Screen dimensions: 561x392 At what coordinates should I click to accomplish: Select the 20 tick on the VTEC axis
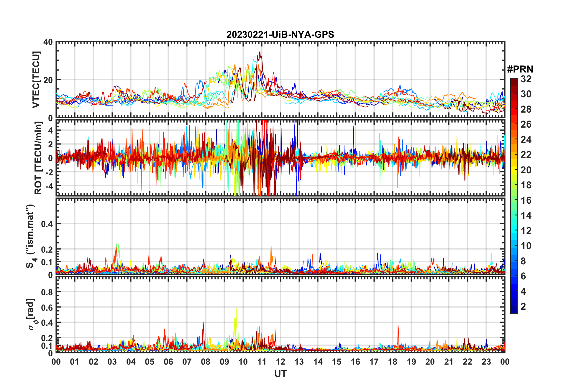point(48,80)
